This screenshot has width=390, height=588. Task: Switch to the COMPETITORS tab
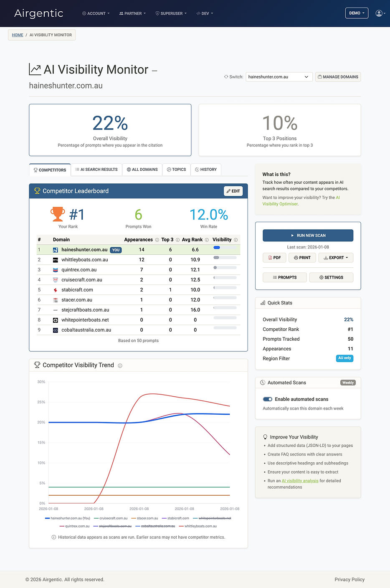(50, 170)
